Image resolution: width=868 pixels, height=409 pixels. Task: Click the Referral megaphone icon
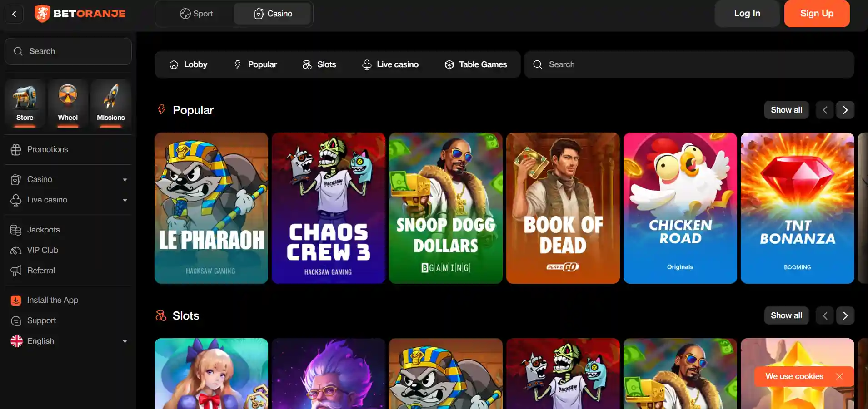point(16,271)
